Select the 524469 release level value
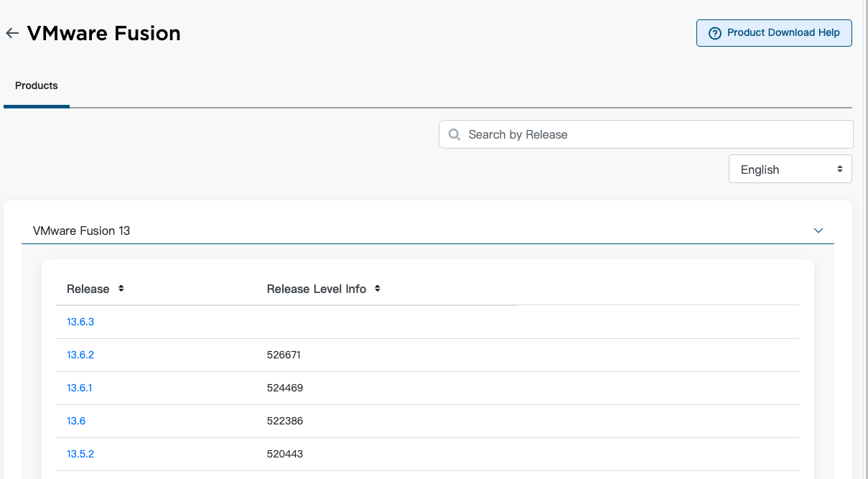This screenshot has height=479, width=868. coord(285,388)
